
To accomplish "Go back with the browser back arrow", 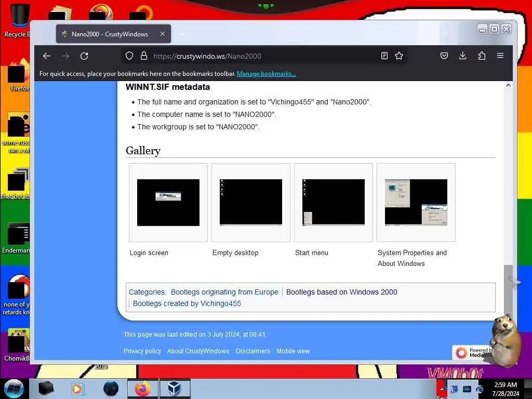I will (x=47, y=56).
